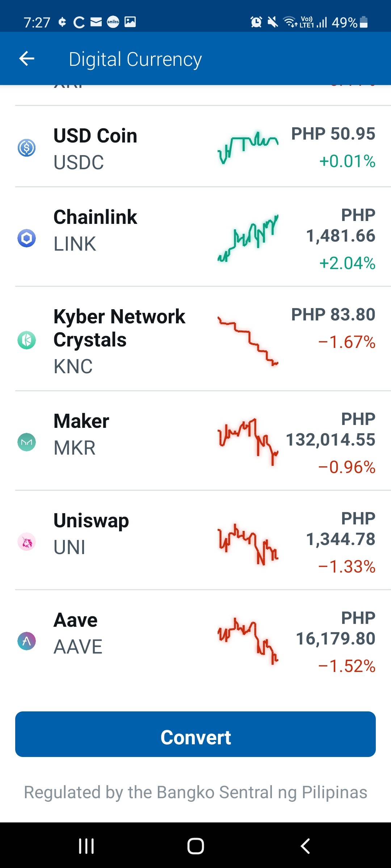Tap the Aave logo icon
Image resolution: width=391 pixels, height=868 pixels.
[x=26, y=641]
